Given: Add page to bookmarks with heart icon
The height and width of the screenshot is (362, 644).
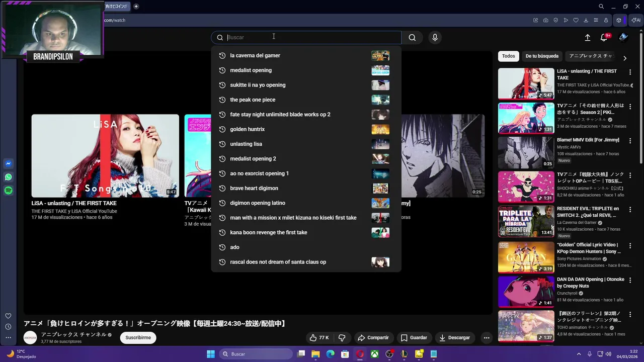Looking at the screenshot, I should click(576, 20).
